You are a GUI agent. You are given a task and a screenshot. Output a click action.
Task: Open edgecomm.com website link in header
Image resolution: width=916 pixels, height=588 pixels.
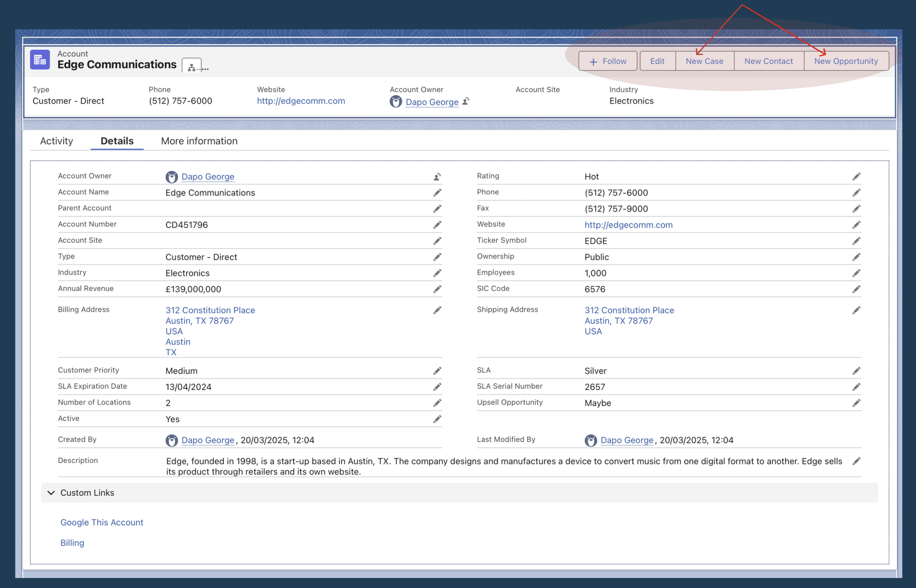click(300, 101)
